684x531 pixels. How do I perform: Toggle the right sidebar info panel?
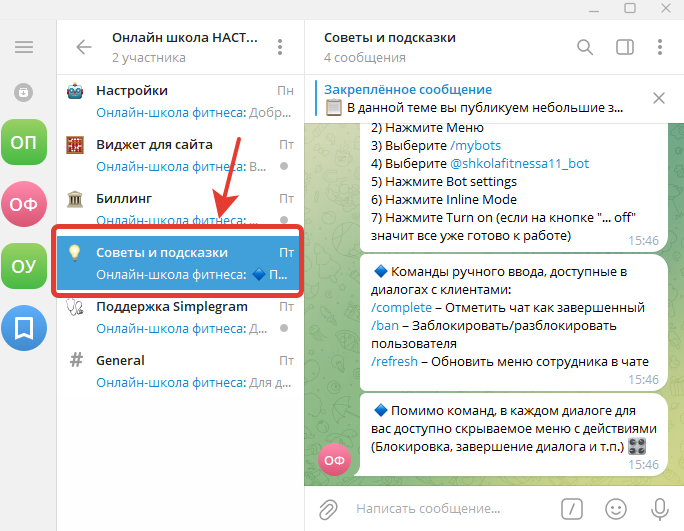[625, 47]
